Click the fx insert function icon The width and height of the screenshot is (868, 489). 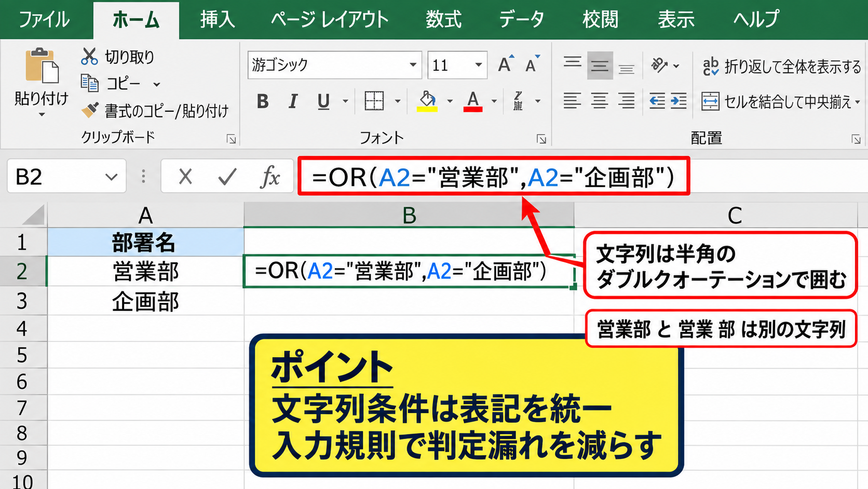pyautogui.click(x=270, y=177)
